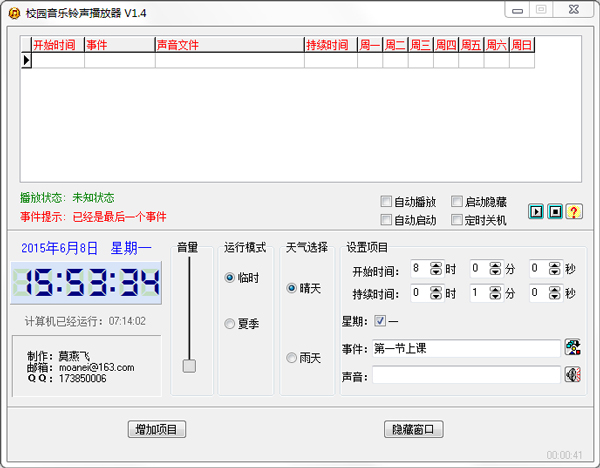
Task: Click the 音量 volume slider handle
Action: 189,366
